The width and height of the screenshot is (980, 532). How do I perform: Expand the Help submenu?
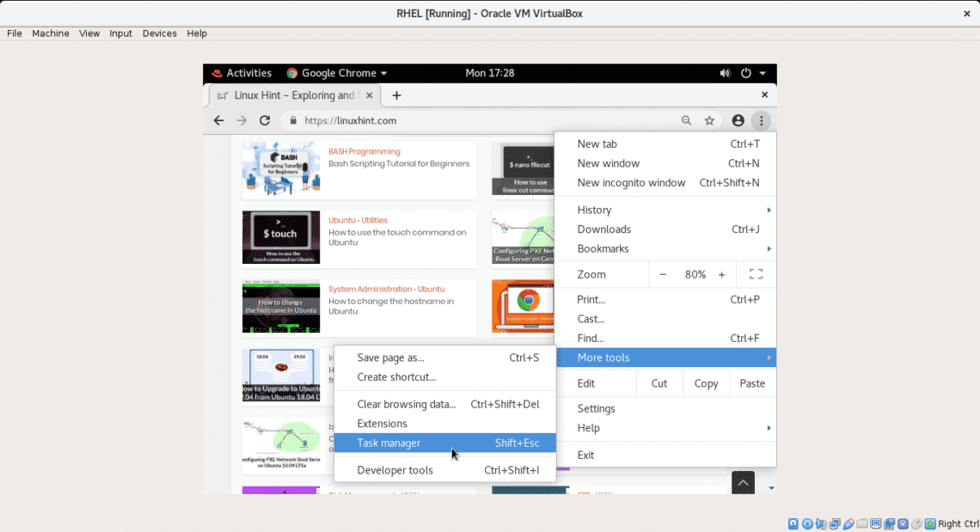pos(665,428)
